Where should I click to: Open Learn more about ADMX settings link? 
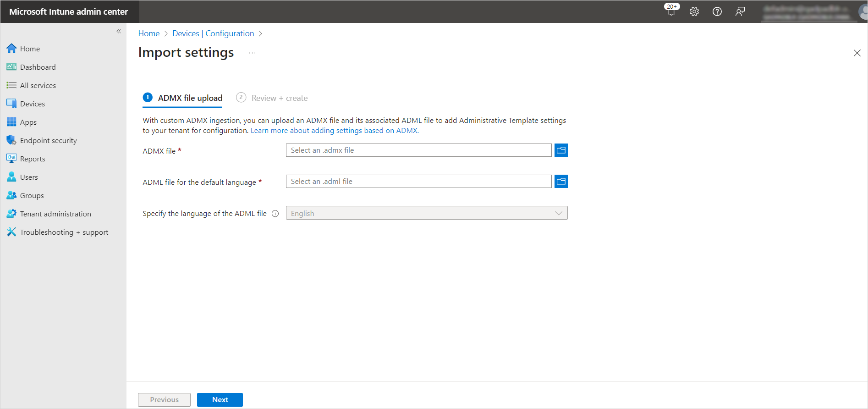335,131
